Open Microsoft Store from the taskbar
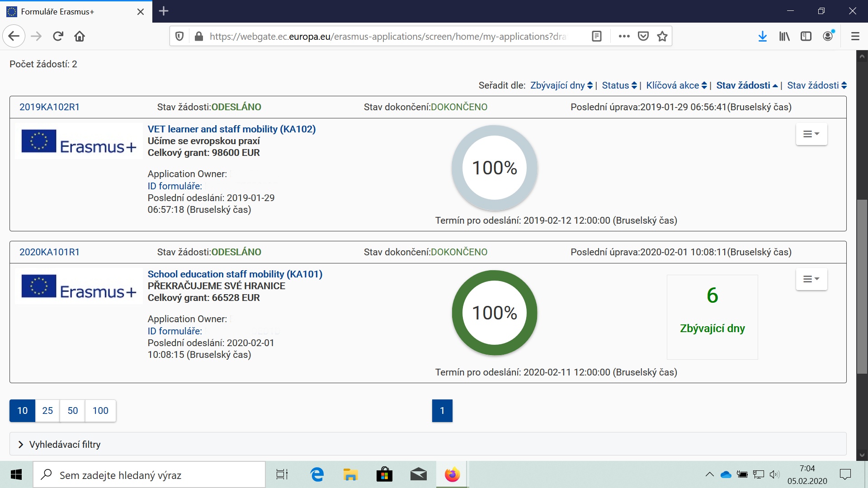868x488 pixels. pyautogui.click(x=384, y=475)
